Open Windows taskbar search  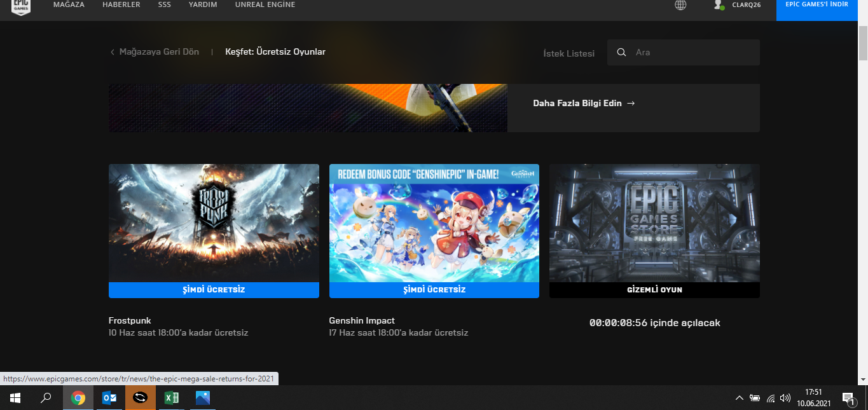click(x=46, y=398)
